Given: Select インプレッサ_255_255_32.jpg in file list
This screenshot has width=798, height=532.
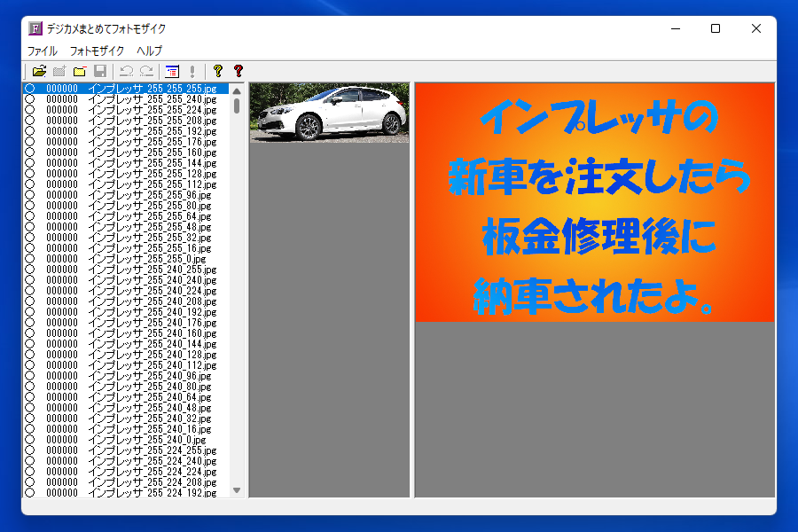Looking at the screenshot, I should point(126,238).
